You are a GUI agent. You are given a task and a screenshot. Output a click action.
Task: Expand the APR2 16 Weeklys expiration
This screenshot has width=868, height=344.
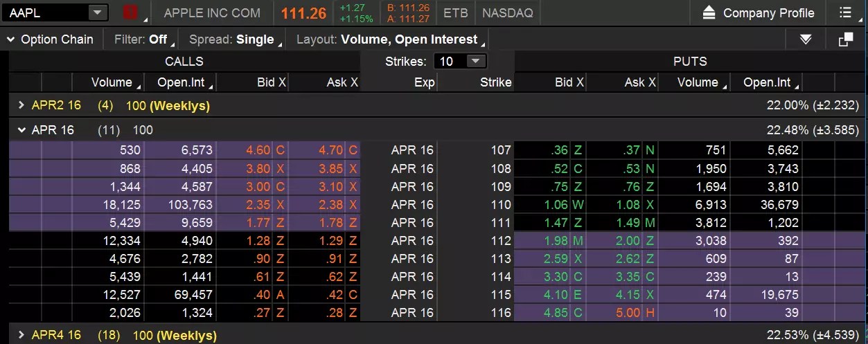coord(21,105)
